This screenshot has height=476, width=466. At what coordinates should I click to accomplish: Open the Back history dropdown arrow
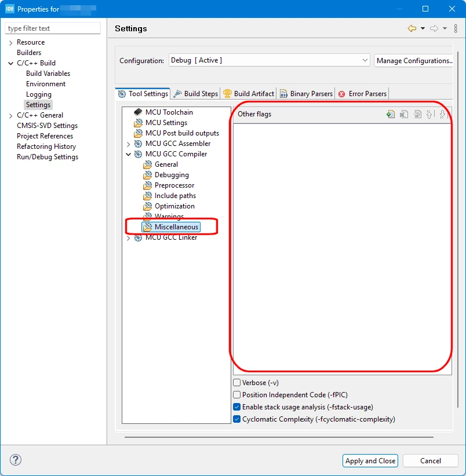(x=423, y=28)
